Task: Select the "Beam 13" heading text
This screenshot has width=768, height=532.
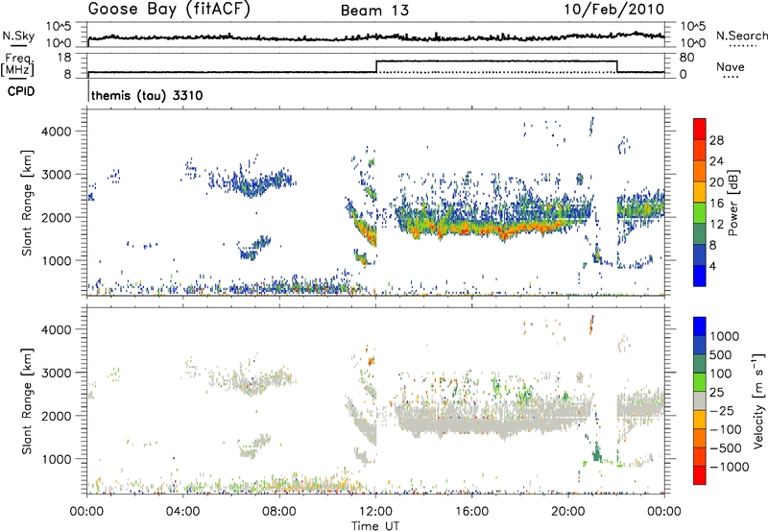Action: tap(374, 11)
